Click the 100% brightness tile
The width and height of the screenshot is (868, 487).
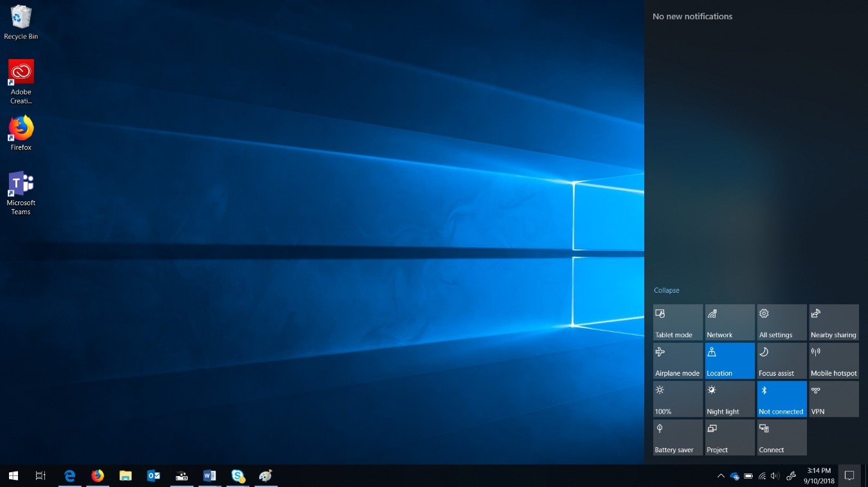[x=678, y=399]
